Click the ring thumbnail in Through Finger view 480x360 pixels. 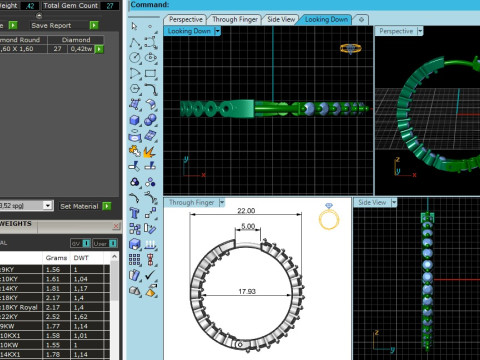pos(329,216)
